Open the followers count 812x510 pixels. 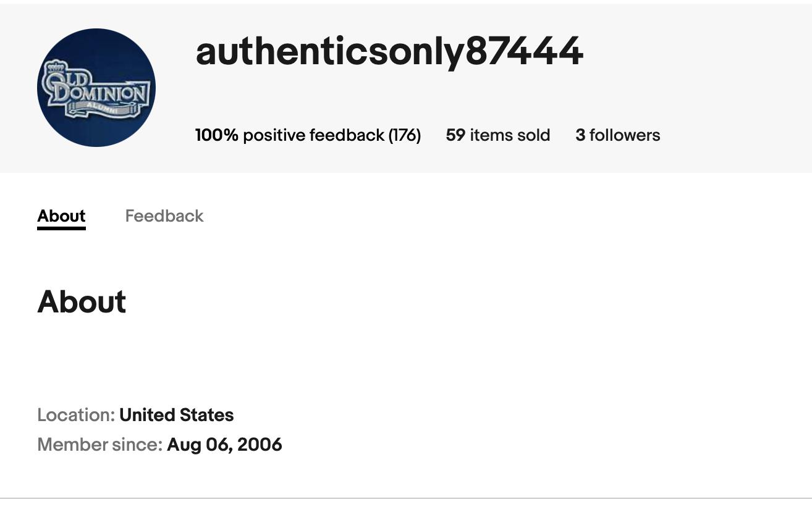pyautogui.click(x=618, y=135)
